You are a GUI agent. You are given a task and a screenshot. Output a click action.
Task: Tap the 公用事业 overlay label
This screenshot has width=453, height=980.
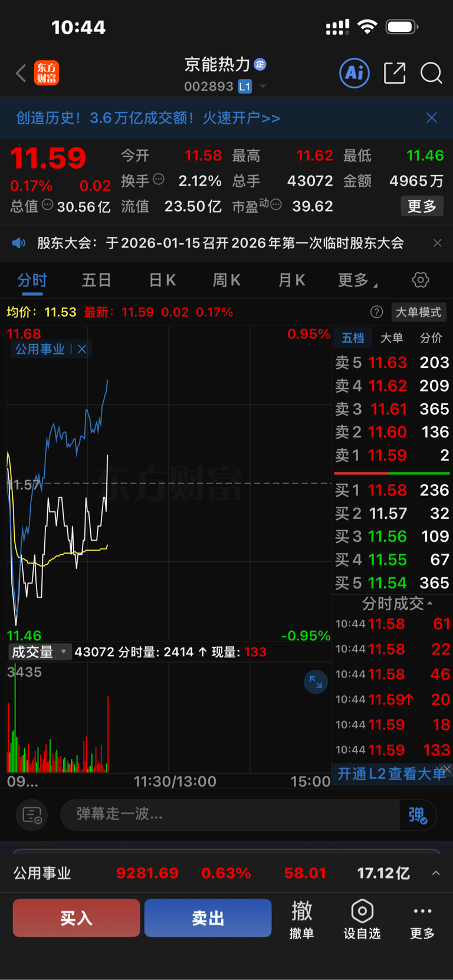[x=40, y=349]
